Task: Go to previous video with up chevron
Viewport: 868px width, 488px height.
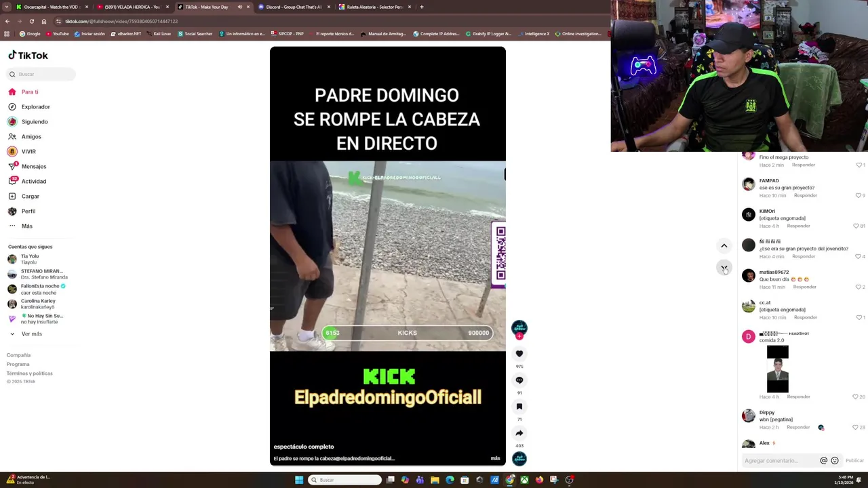Action: 724,246
